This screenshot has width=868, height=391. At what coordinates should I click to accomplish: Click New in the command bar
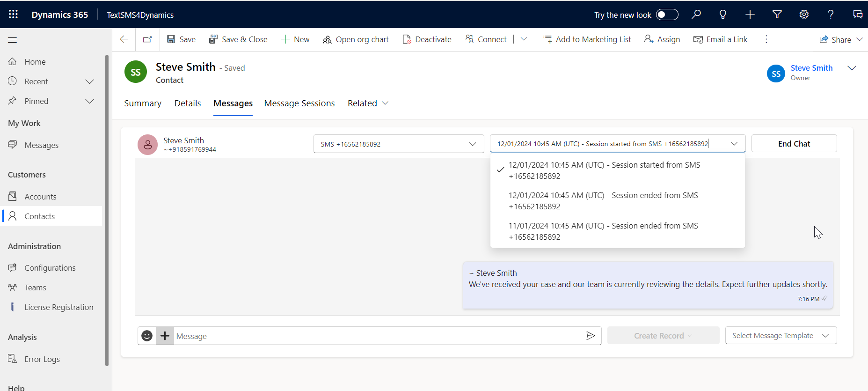coord(295,39)
